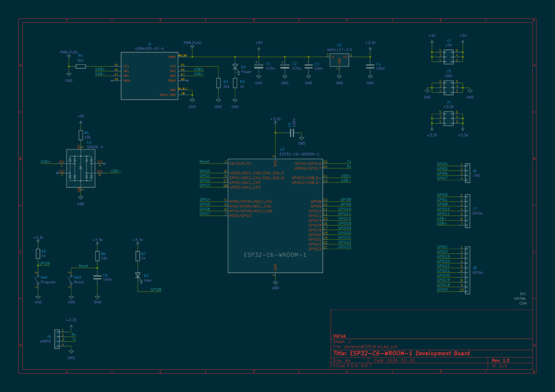This screenshot has width=555, height=392.
Task: Click the Program switch SW1 symbol
Action: [38, 280]
